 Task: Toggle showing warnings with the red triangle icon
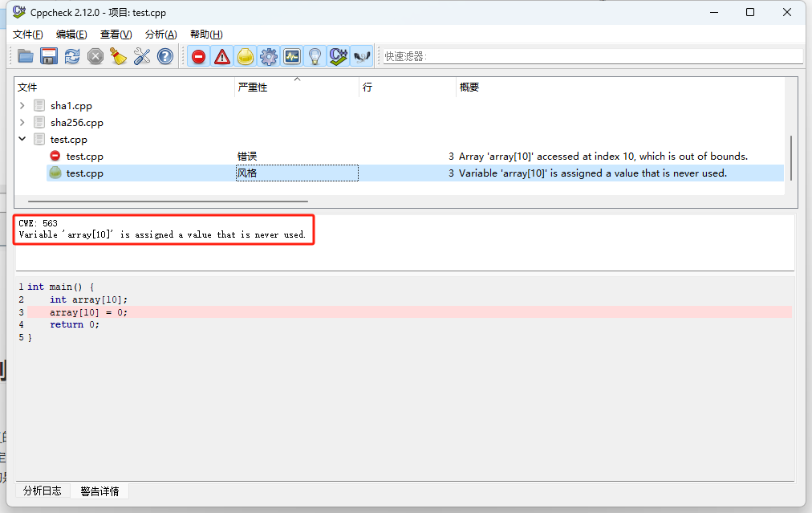[222, 56]
